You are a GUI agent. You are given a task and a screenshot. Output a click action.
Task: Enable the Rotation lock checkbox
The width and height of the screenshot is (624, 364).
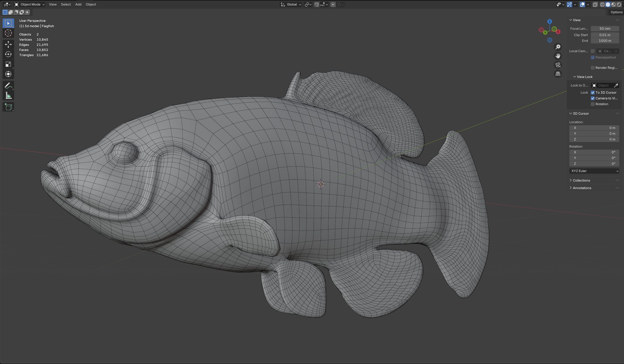[x=593, y=104]
